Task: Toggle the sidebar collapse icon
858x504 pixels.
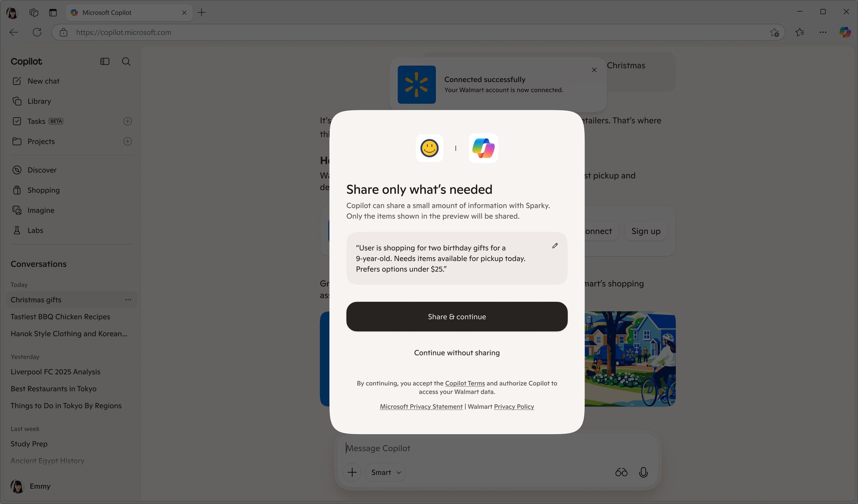Action: 105,61
